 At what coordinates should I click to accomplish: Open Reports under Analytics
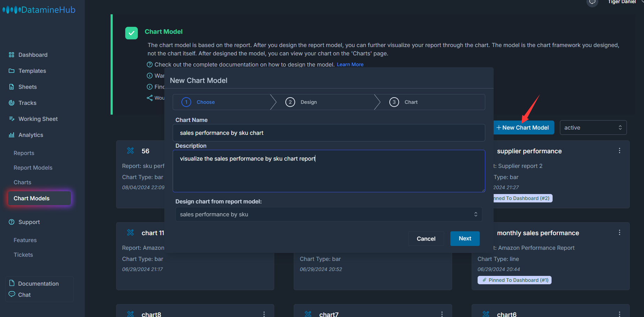[24, 153]
